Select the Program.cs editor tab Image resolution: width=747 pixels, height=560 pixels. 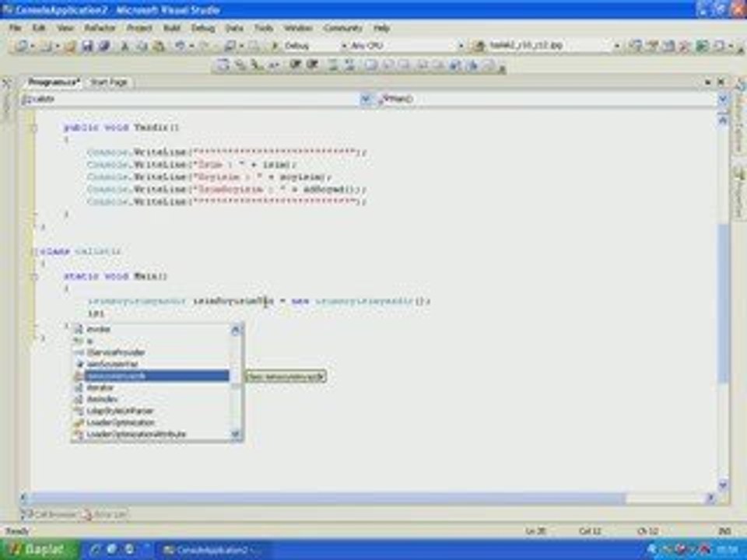(53, 82)
